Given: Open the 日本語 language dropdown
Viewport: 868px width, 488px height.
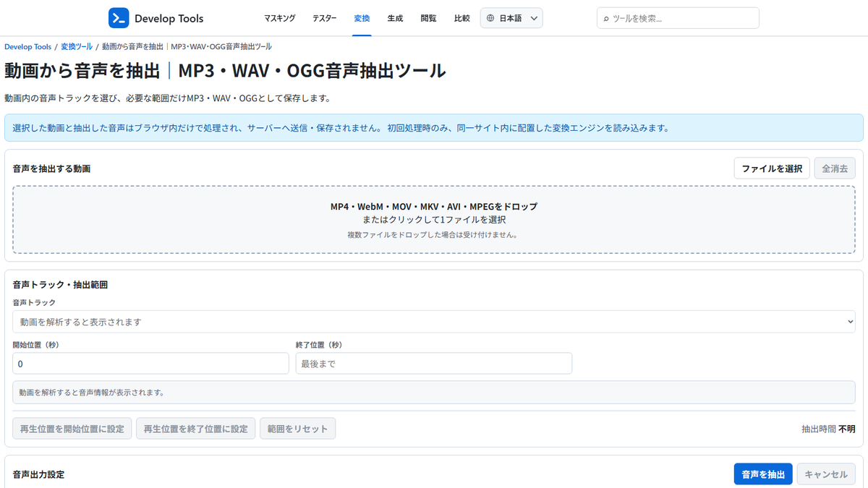Looking at the screenshot, I should tap(511, 18).
